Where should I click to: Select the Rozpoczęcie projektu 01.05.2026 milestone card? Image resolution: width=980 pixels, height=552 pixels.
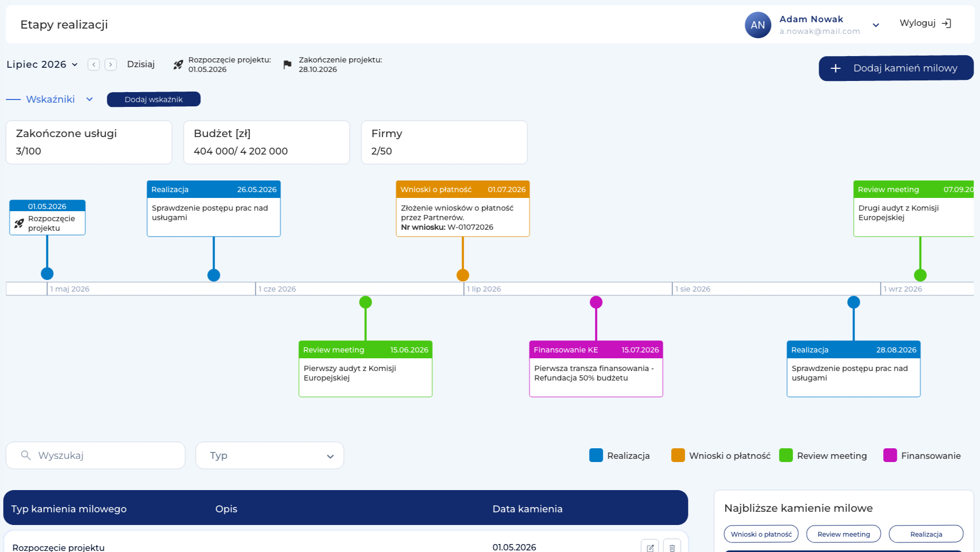tap(47, 218)
